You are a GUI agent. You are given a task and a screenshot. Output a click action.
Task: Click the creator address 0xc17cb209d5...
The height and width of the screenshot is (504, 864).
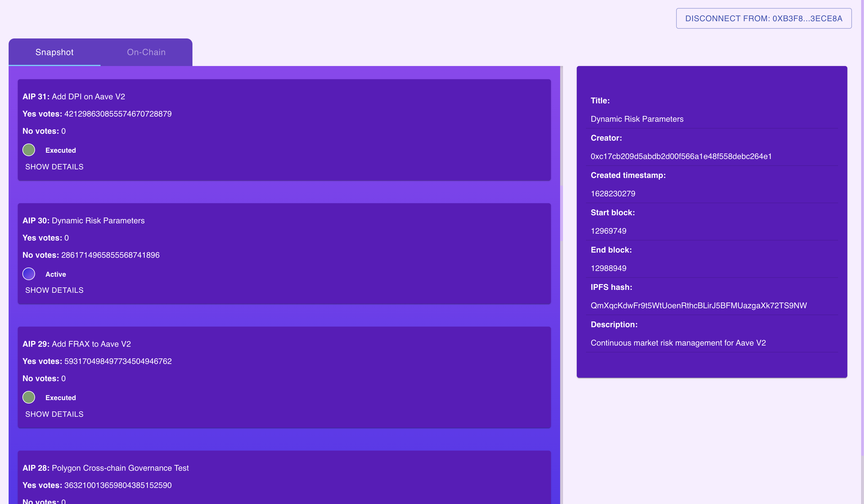click(x=681, y=156)
